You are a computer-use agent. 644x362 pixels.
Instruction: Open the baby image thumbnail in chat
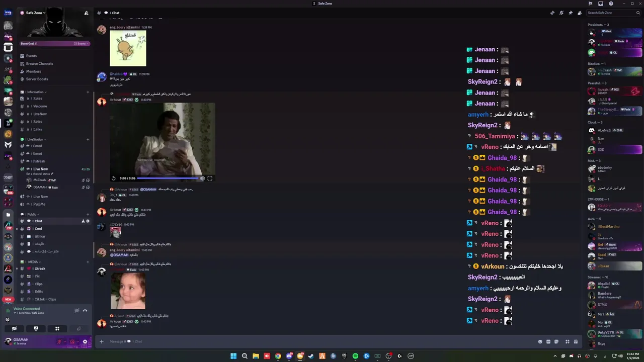click(128, 291)
